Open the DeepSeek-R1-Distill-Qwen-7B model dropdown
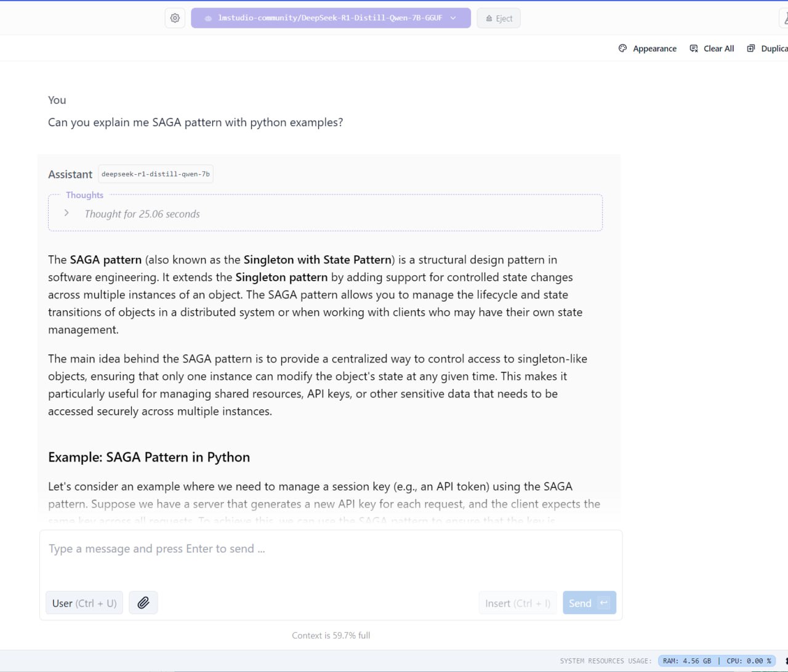 pyautogui.click(x=331, y=18)
